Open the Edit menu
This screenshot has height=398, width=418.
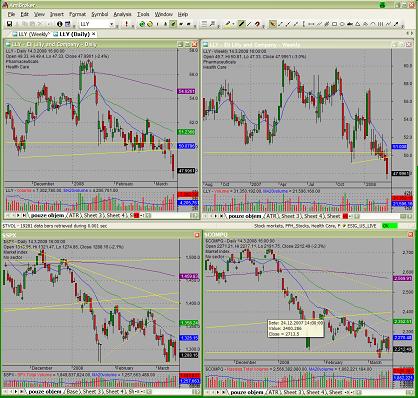pos(24,14)
